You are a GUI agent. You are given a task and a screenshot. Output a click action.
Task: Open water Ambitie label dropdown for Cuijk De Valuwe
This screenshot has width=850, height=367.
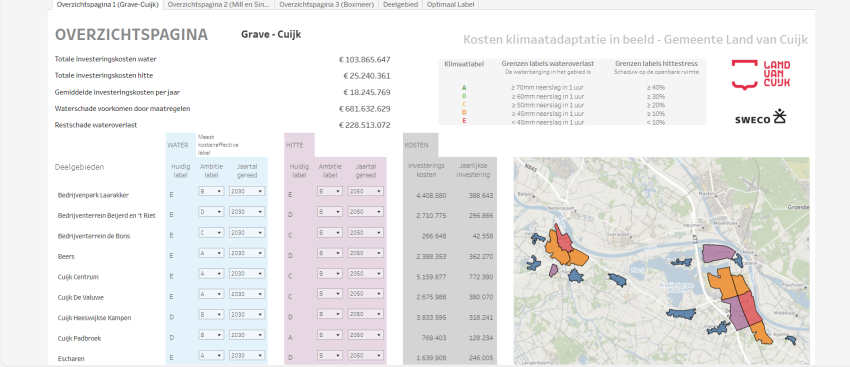[211, 294]
